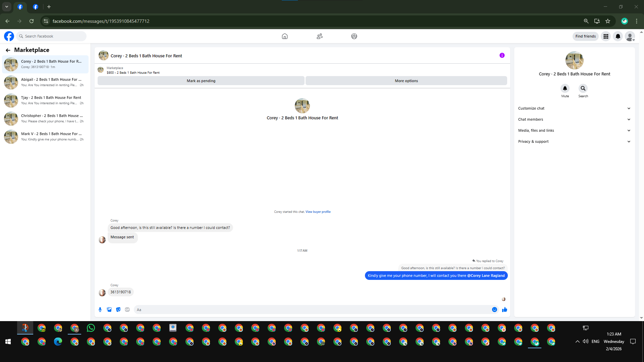
Task: Click the Mark as pending button
Action: 201,81
